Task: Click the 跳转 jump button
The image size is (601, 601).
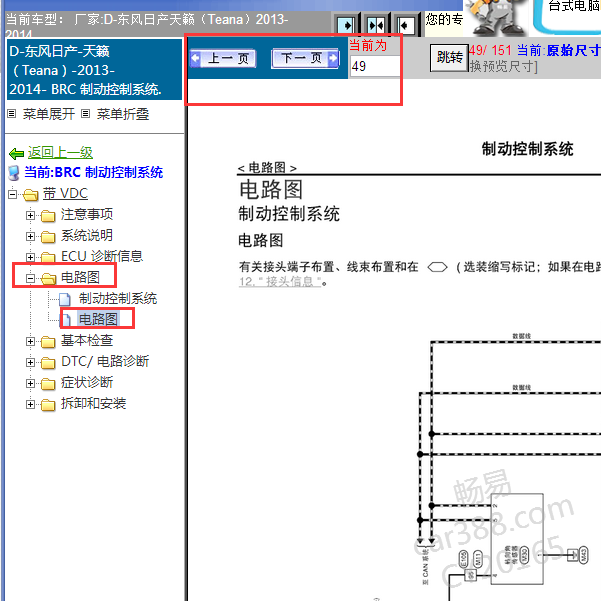Action: (x=449, y=58)
